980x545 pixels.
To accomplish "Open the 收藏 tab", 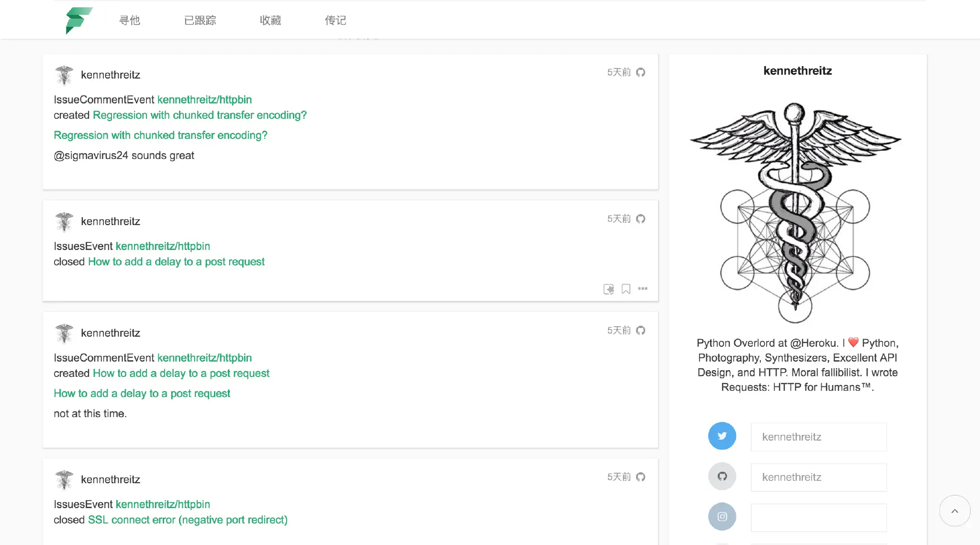I will (270, 20).
